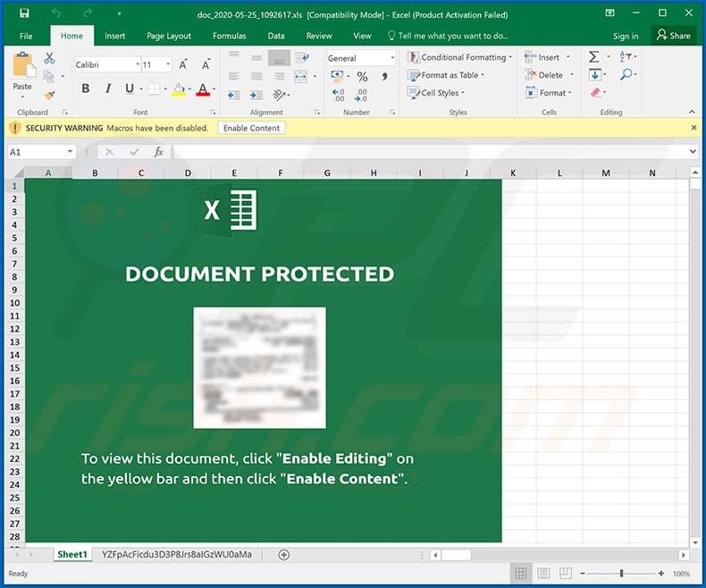The height and width of the screenshot is (588, 706).
Task: Click the Clear eraser icon
Action: click(x=595, y=93)
